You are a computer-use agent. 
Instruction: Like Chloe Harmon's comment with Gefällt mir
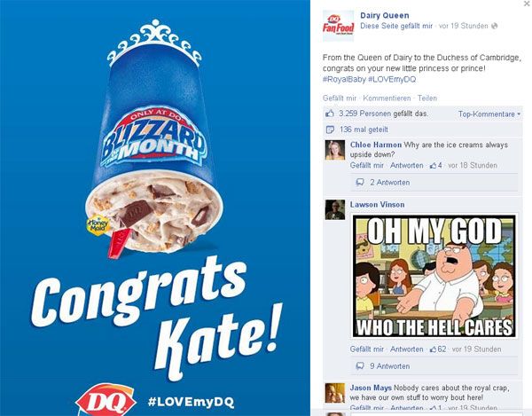click(367, 165)
